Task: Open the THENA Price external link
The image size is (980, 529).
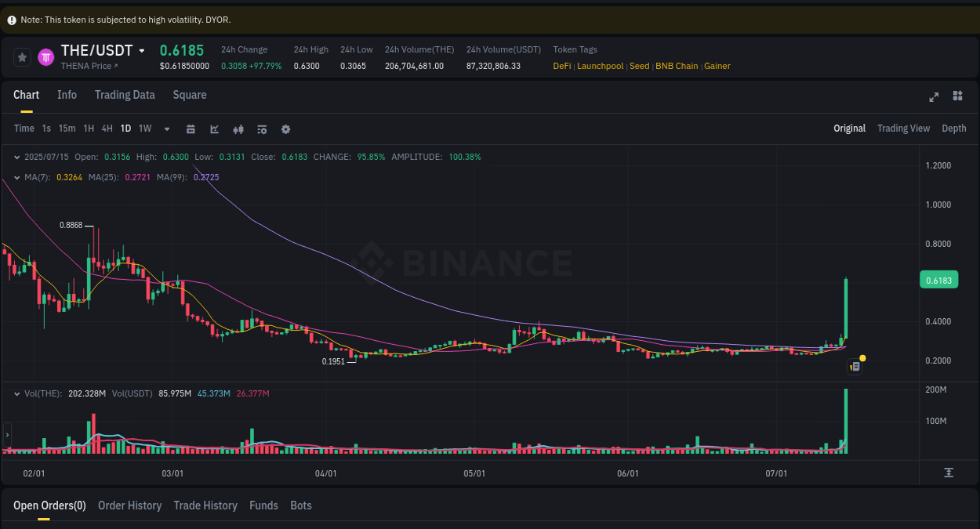Action: click(89, 66)
